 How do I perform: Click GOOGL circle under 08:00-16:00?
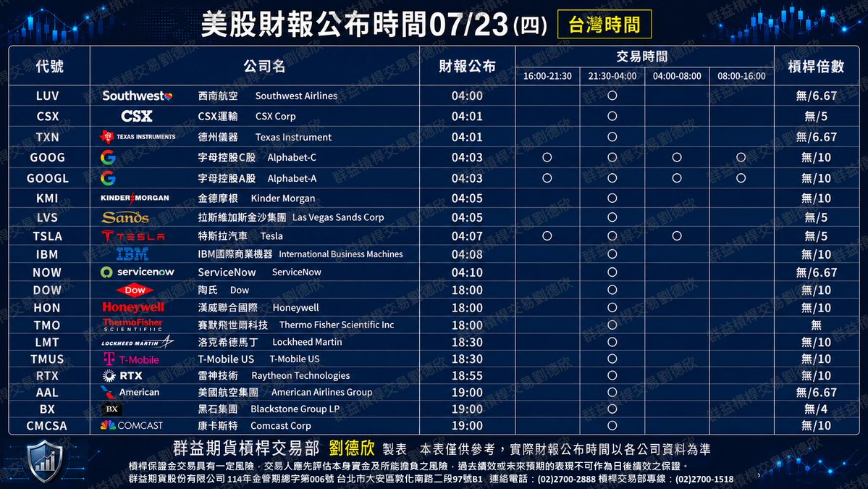tap(741, 177)
